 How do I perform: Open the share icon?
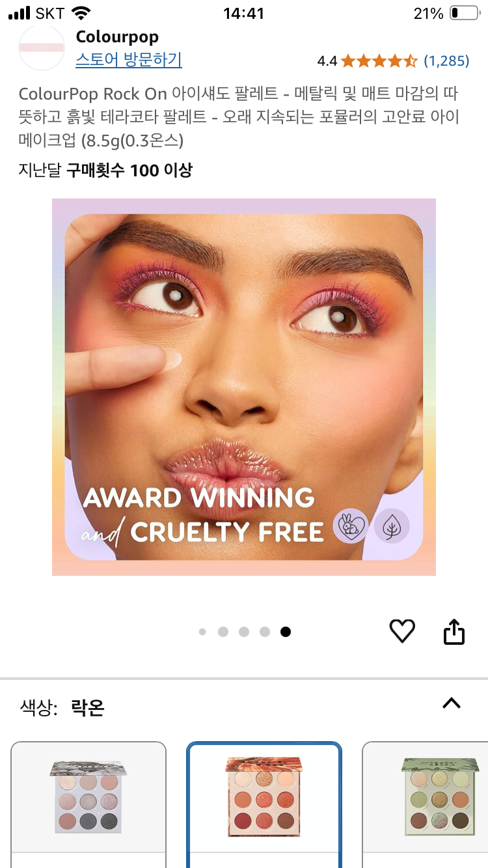(454, 631)
